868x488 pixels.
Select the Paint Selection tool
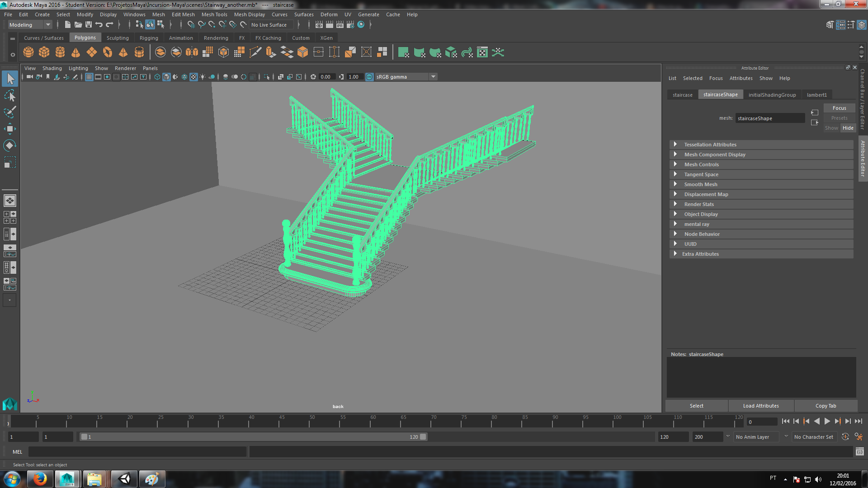pos(9,112)
